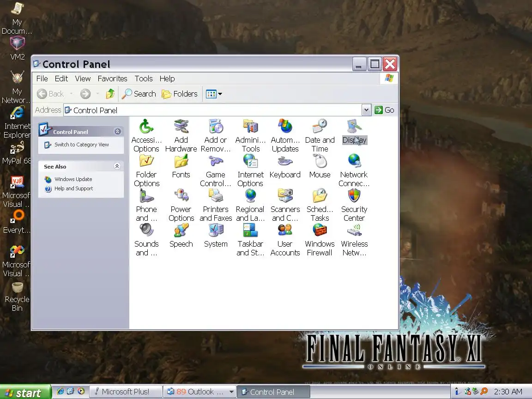Open Windows Firewall icon

[320, 239]
